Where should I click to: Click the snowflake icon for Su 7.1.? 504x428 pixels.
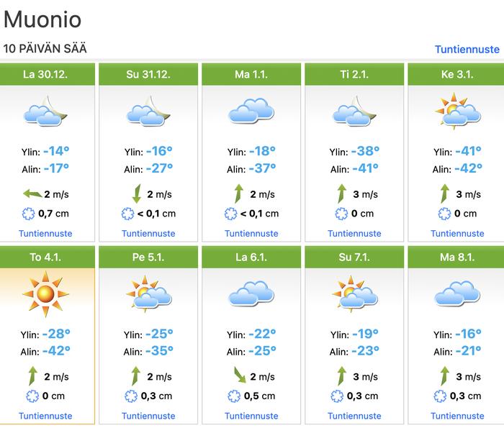tap(336, 396)
